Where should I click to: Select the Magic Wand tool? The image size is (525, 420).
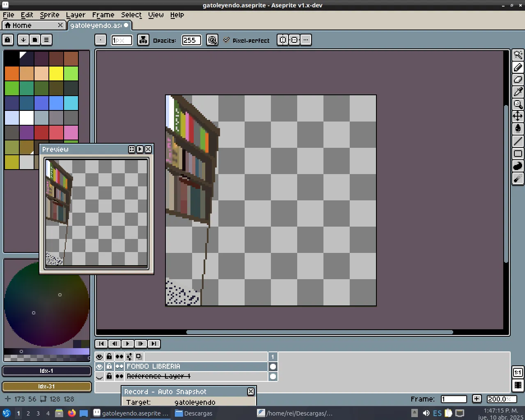(518, 55)
